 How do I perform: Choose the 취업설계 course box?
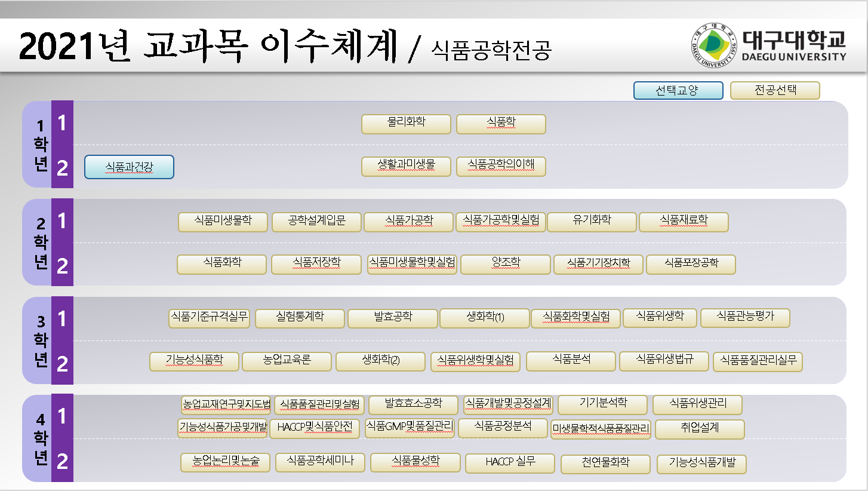700,429
